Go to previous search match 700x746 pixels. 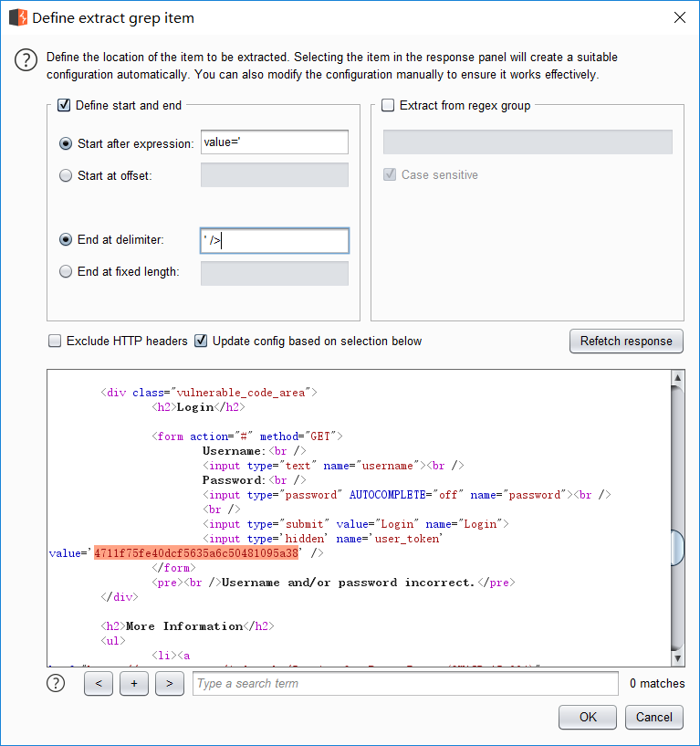(99, 683)
